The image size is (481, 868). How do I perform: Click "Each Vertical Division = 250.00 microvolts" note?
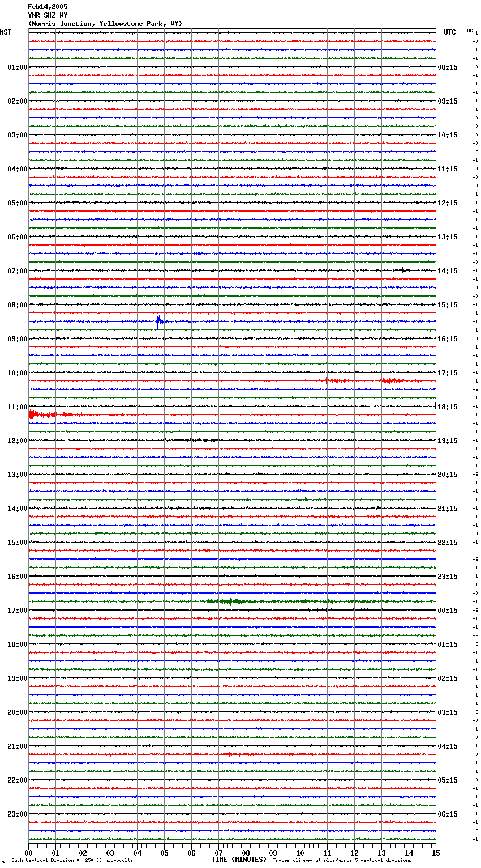click(72, 861)
